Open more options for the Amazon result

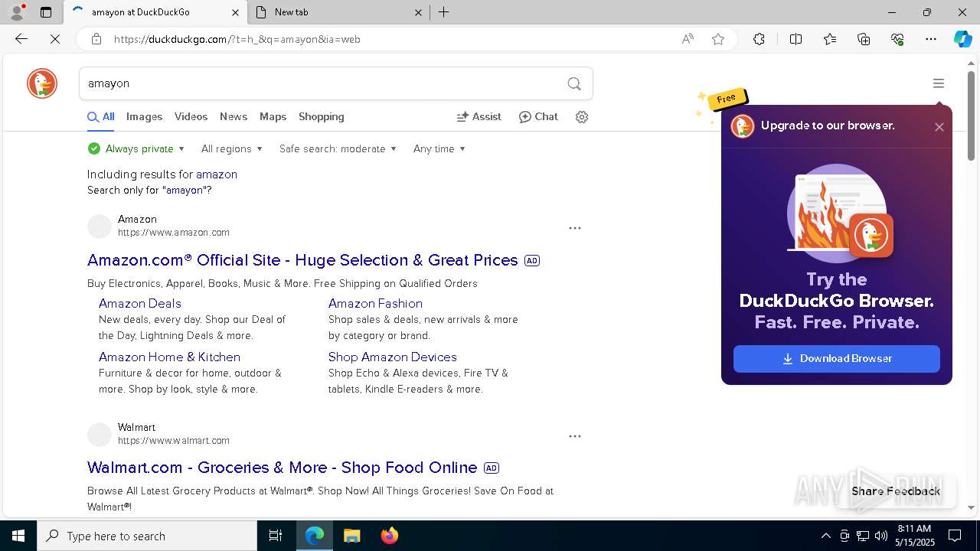coord(575,228)
